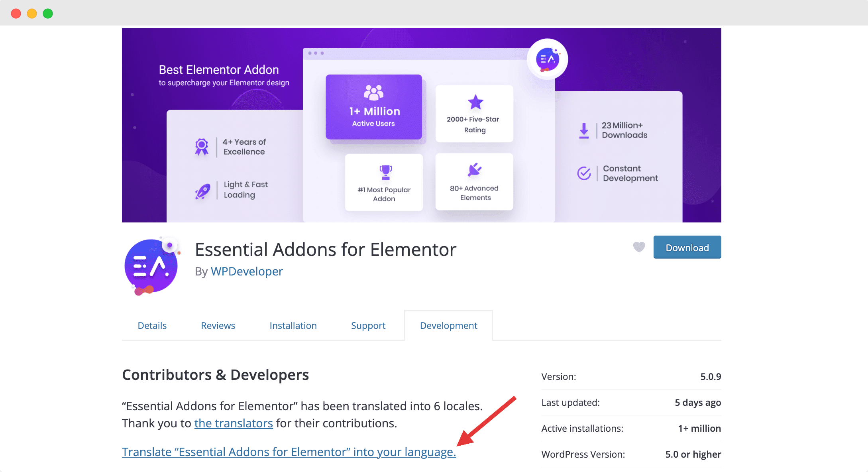Click the version value 5.0.9

coord(711,376)
